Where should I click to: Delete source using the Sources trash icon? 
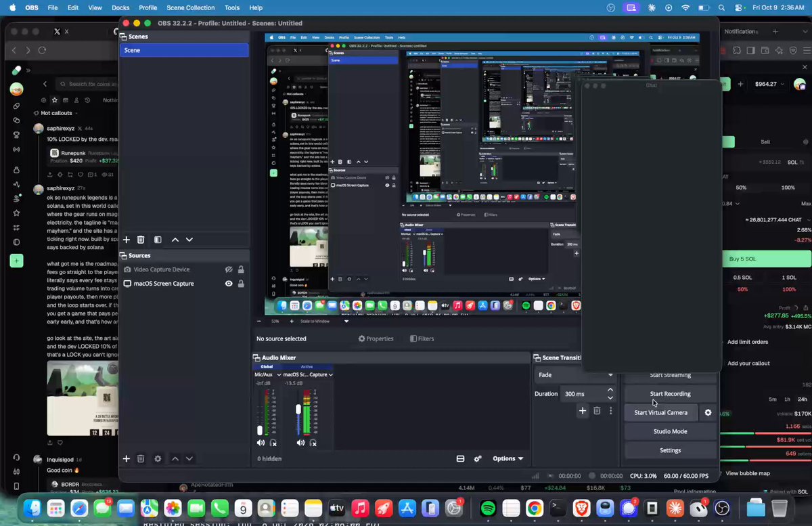point(141,458)
